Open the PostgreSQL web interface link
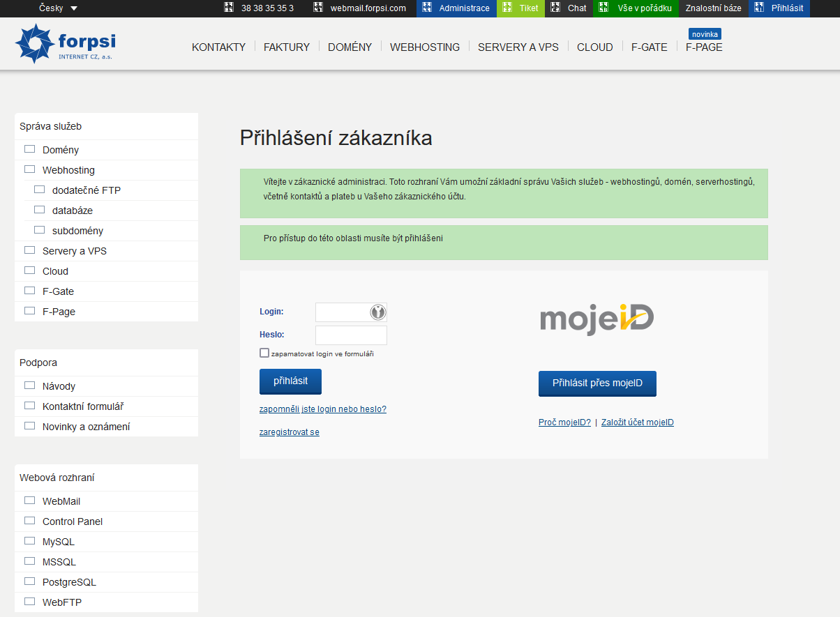Viewport: 840px width, 617px height. point(69,582)
